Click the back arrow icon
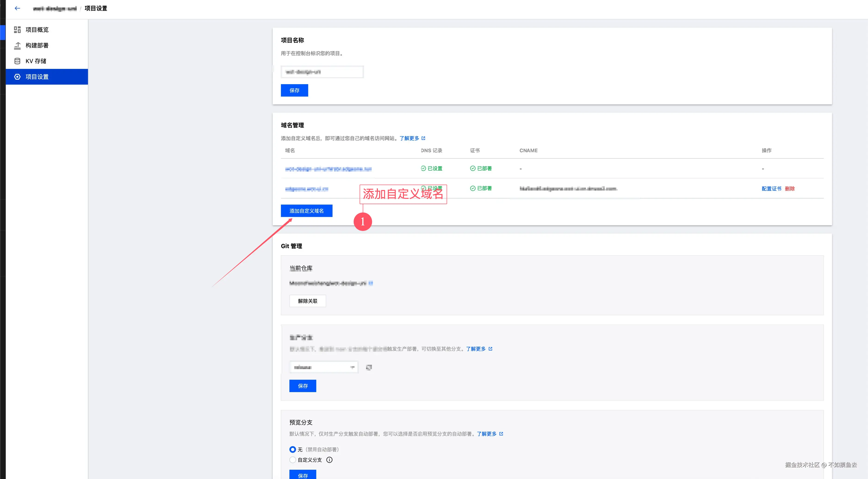Screen dimensions: 868x479 (x=18, y=8)
